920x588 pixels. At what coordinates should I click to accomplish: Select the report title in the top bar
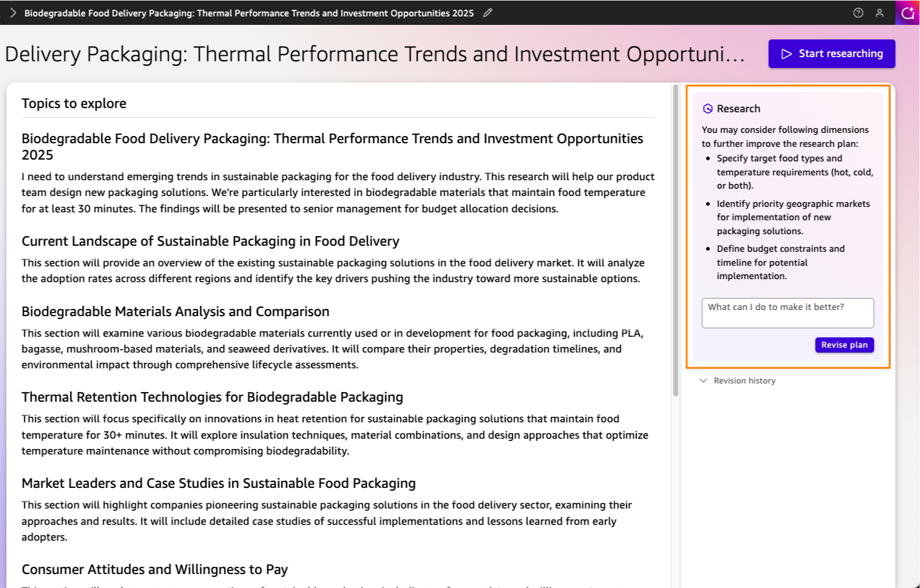[x=249, y=13]
